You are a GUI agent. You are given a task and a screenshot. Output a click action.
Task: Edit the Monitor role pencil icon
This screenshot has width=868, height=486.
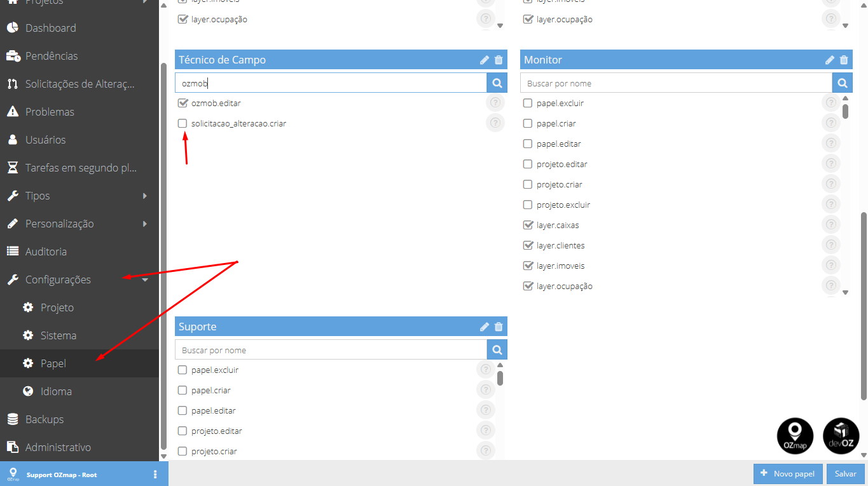point(830,60)
